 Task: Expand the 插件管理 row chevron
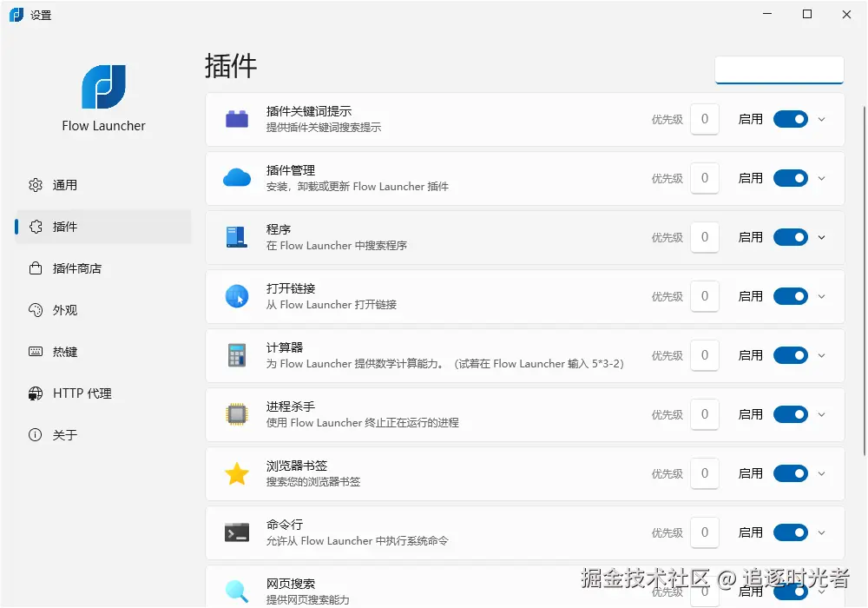point(821,178)
